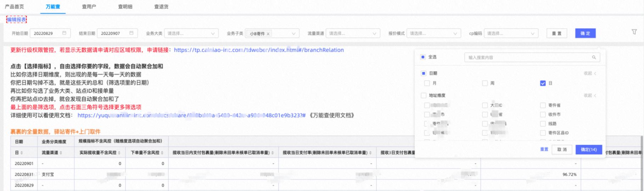
Task: Open the 流量渠道 dropdown
Action: coord(353,33)
